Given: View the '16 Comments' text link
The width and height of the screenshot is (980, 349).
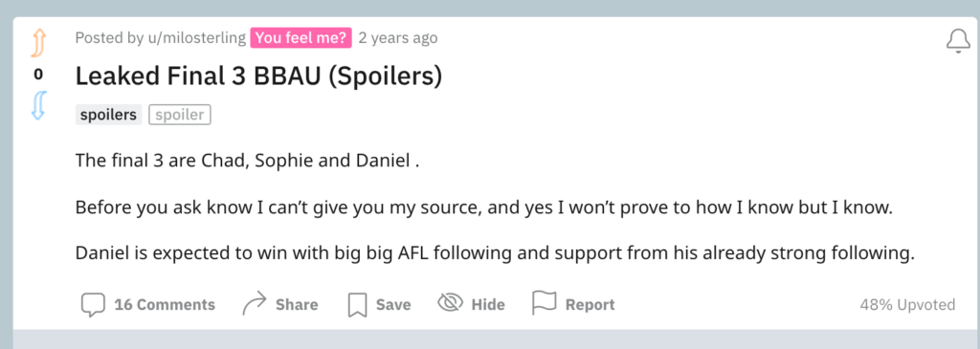Looking at the screenshot, I should tap(165, 305).
